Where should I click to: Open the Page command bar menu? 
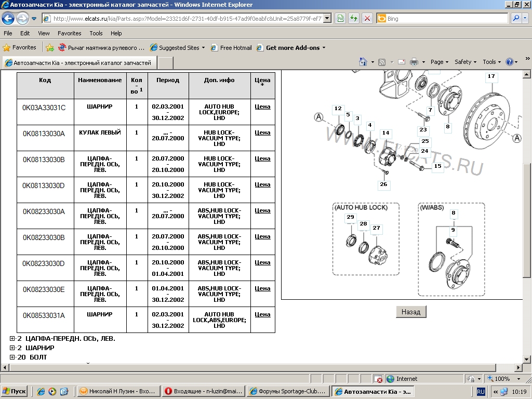coord(440,62)
